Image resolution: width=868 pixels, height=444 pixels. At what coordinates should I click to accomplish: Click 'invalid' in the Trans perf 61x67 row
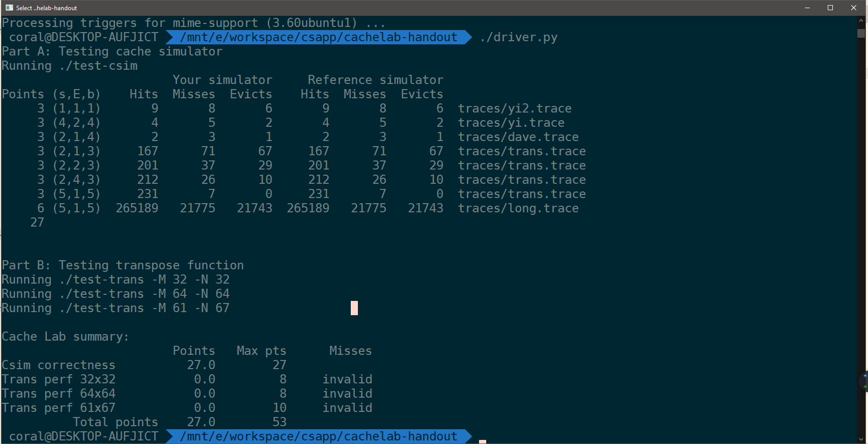[x=347, y=408]
